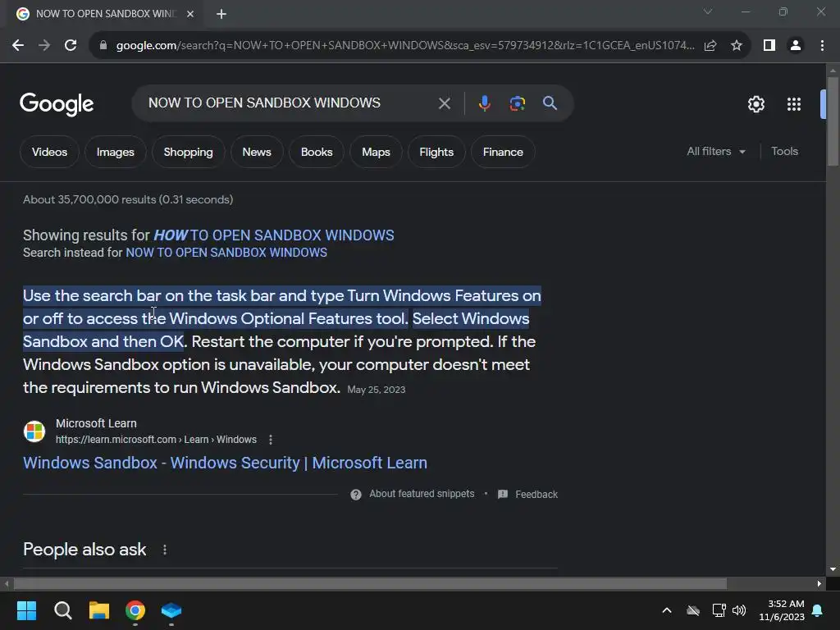Search by image with Lens
This screenshot has width=840, height=630.
tap(518, 103)
